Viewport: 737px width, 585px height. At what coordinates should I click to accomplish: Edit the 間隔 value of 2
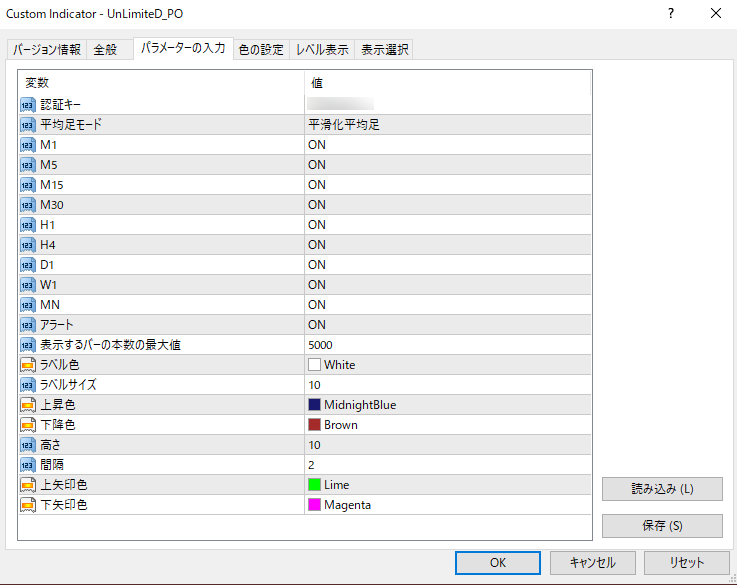pyautogui.click(x=447, y=465)
